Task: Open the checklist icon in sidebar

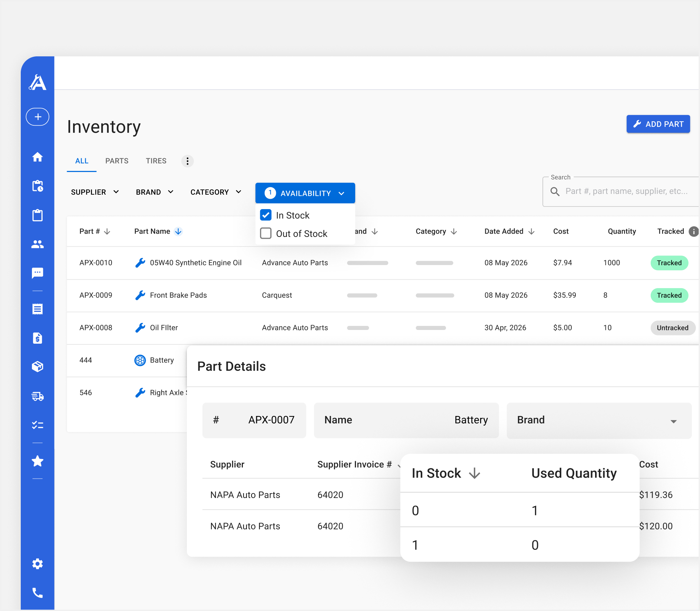Action: (37, 425)
